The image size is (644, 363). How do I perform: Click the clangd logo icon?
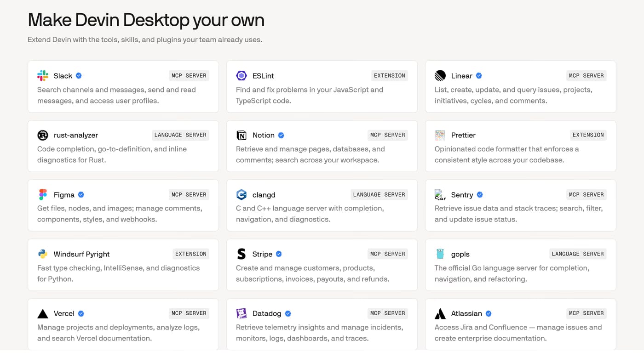tap(241, 195)
